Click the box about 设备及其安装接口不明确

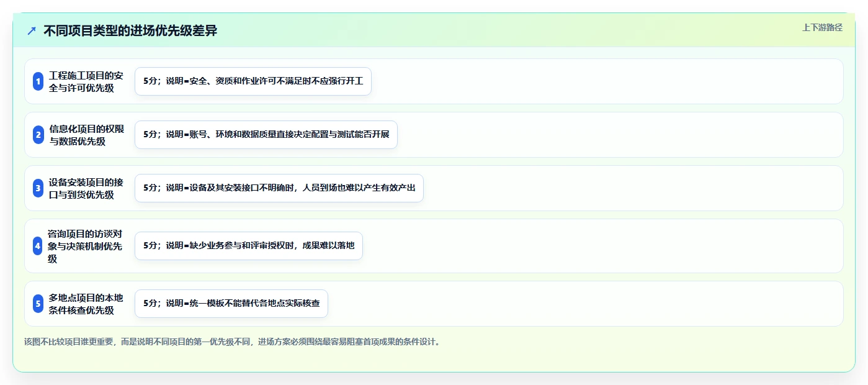coord(279,188)
